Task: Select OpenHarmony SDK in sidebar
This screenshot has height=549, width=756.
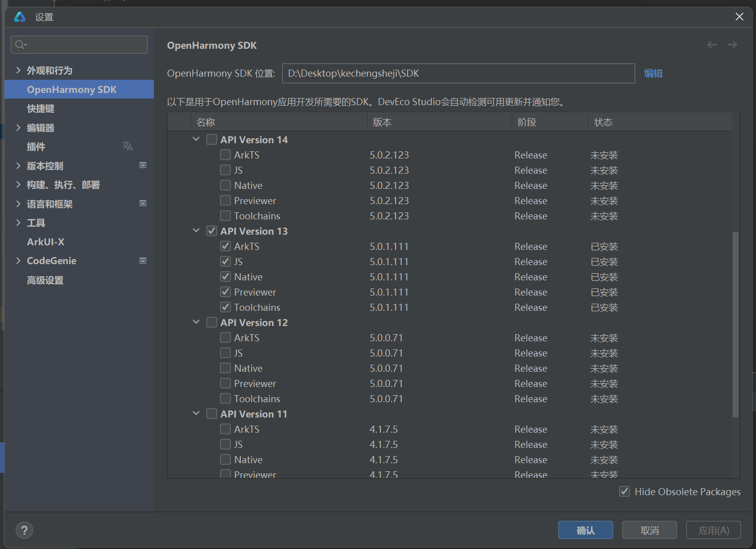Action: 79,89
